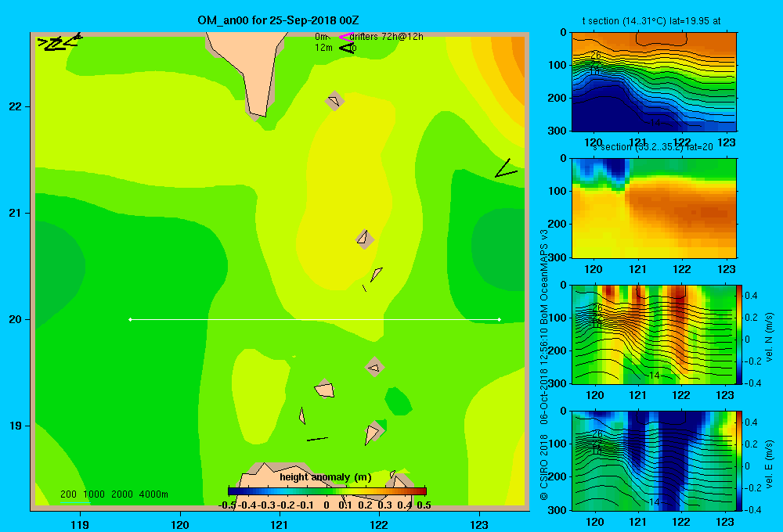783x532 pixels.
Task: Select the narrow island near 19.1N, 121.2E
Action: [301, 415]
